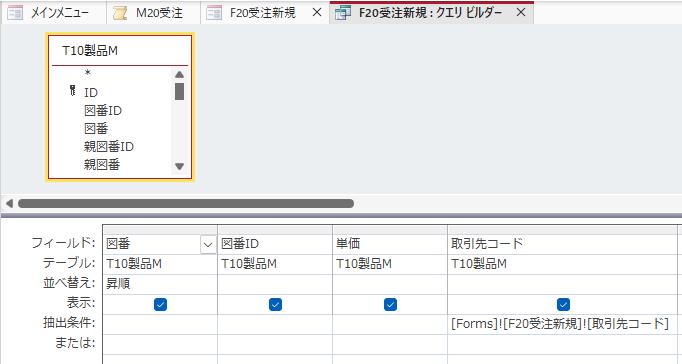
Task: Click the T10製品M table cell under 図番
Action: coord(160,264)
